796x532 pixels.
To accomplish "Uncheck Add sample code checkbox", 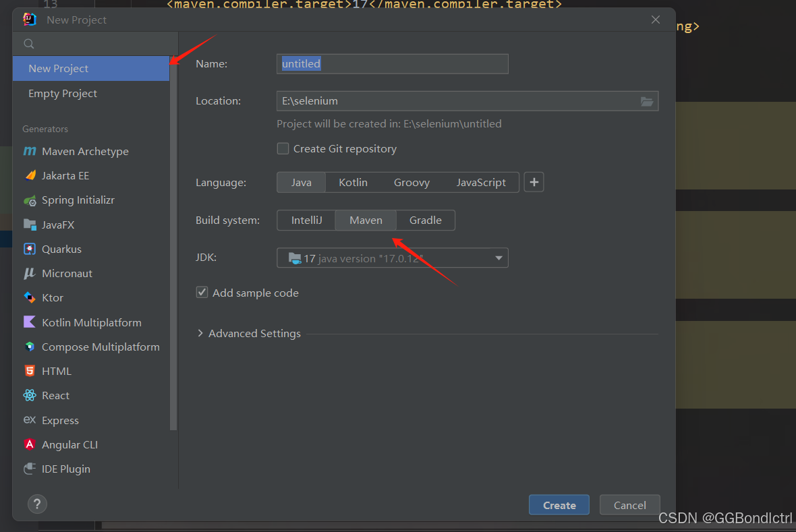I will (x=202, y=293).
